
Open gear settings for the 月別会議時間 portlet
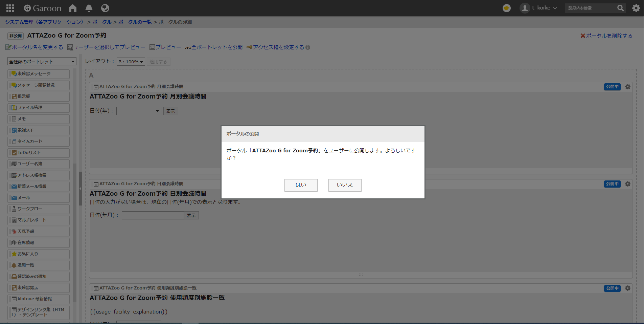(628, 87)
